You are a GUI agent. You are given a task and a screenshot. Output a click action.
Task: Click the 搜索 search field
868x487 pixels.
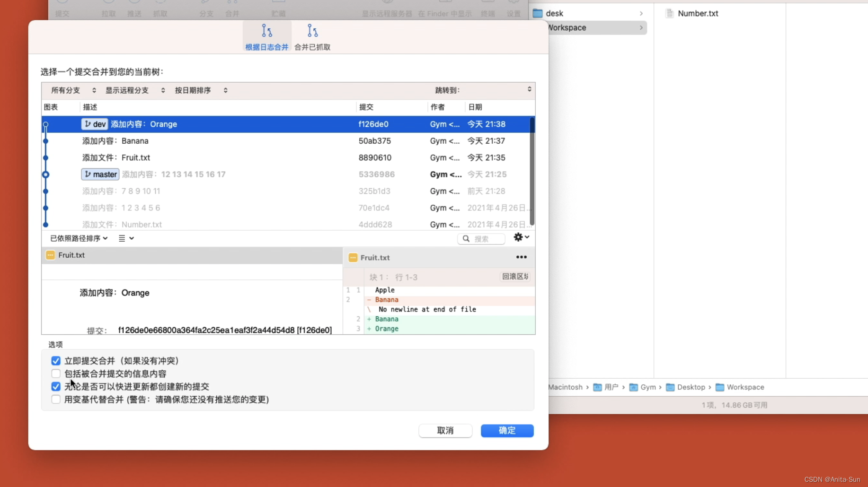click(x=481, y=239)
